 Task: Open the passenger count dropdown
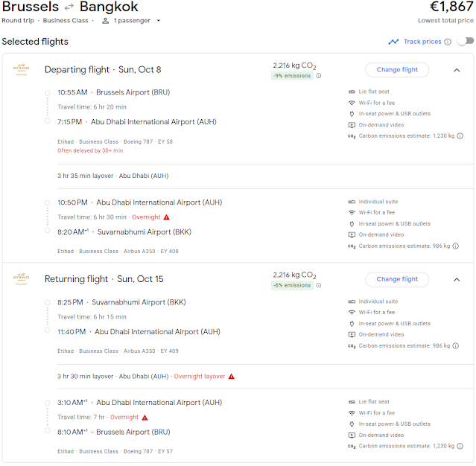pos(158,21)
